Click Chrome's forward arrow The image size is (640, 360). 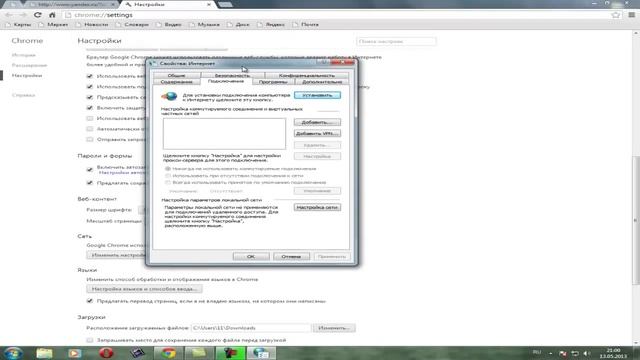[x=23, y=15]
